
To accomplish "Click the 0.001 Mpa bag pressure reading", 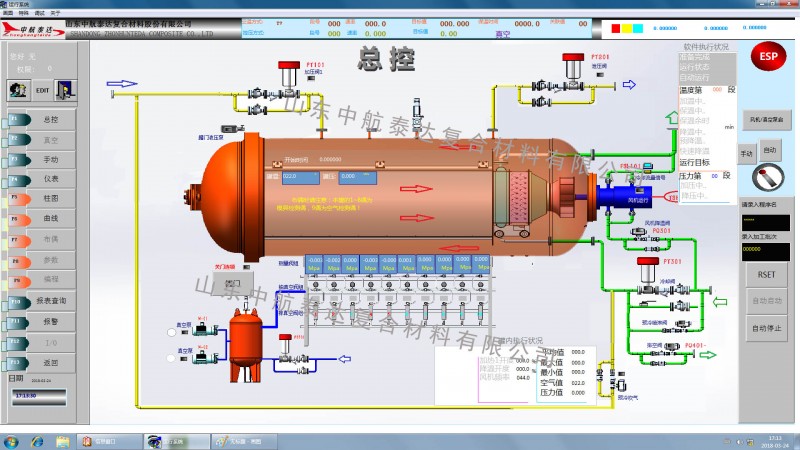I will tap(406, 264).
